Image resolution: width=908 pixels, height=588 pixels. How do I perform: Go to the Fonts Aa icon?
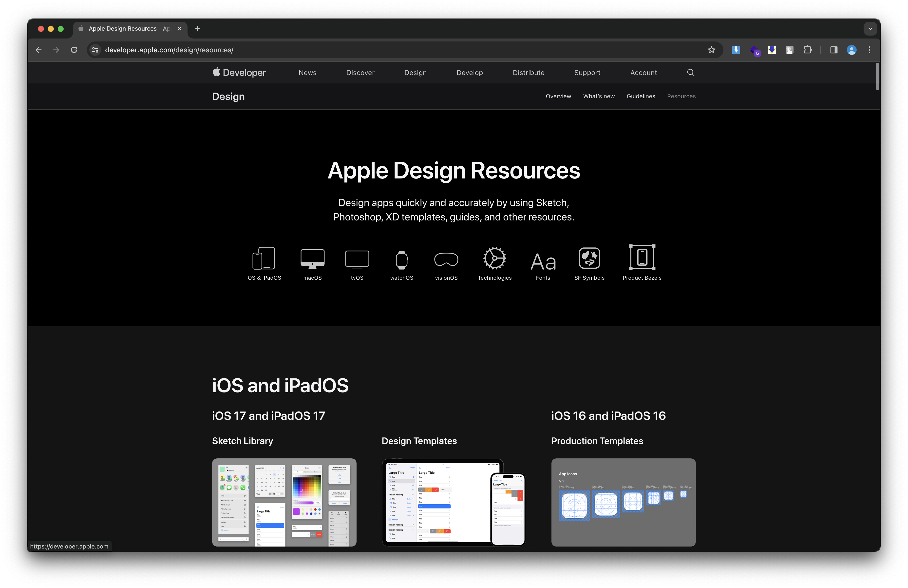(543, 262)
